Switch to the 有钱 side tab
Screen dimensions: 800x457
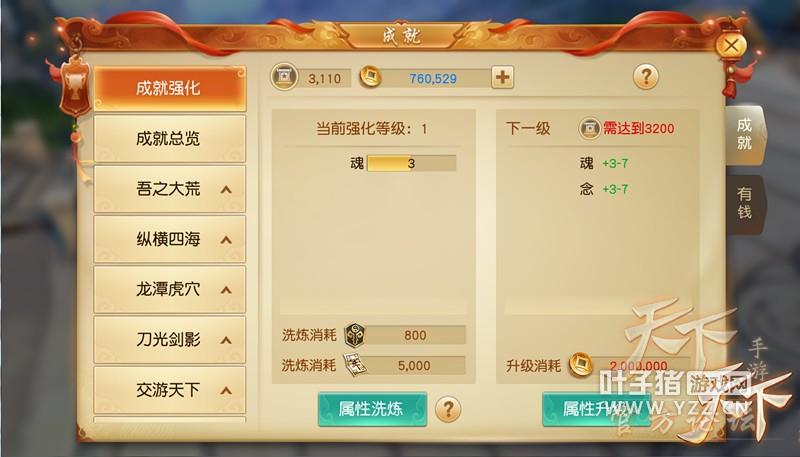(x=745, y=203)
